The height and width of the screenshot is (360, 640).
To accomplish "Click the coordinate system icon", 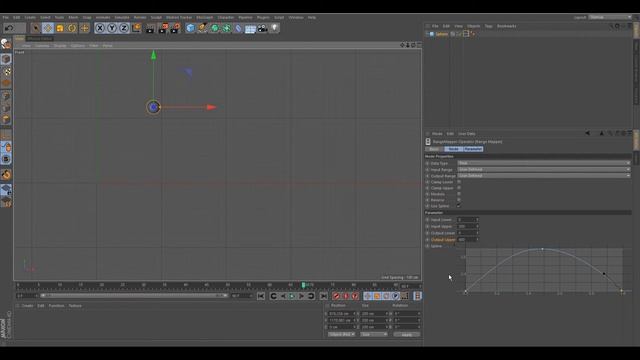I will tap(136, 28).
